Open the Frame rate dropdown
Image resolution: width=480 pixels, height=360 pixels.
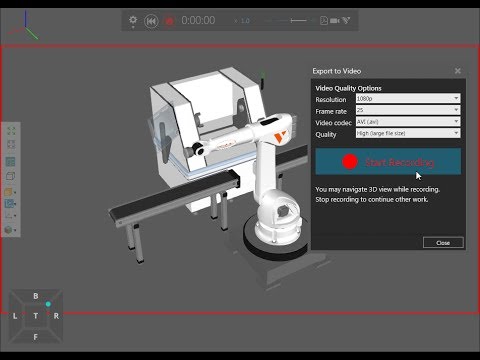pyautogui.click(x=408, y=110)
